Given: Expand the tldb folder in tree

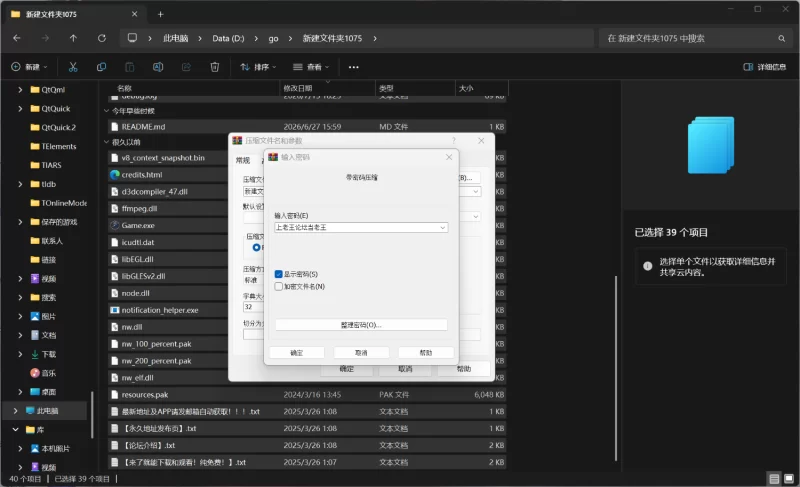Looking at the screenshot, I should (x=20, y=184).
